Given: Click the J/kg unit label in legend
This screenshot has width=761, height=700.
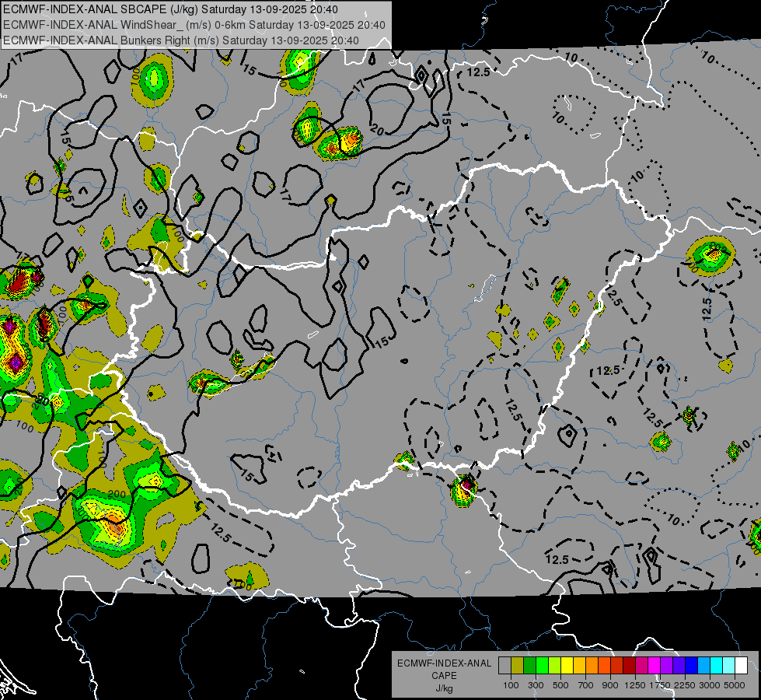Looking at the screenshot, I should pyautogui.click(x=444, y=688).
